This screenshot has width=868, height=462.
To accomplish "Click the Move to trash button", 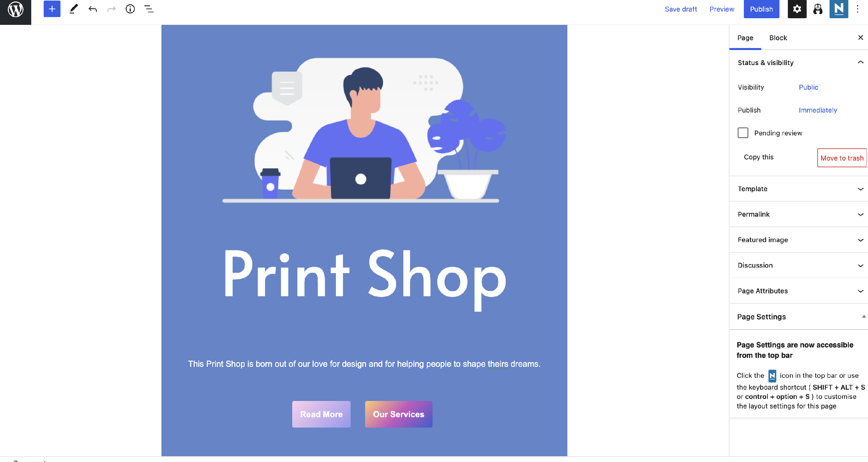I will (842, 158).
